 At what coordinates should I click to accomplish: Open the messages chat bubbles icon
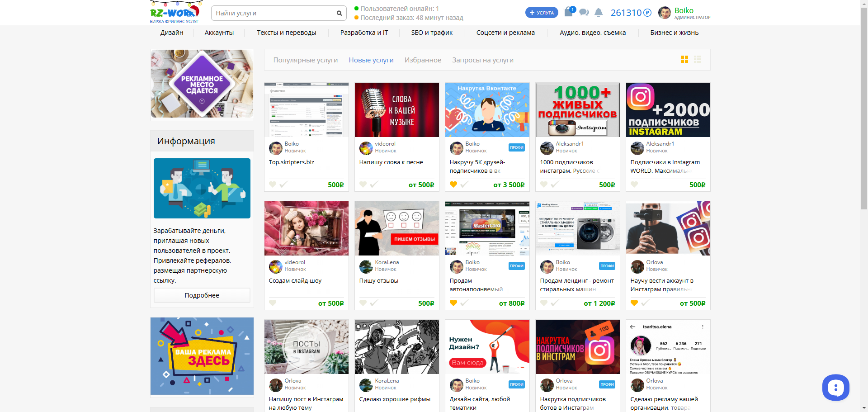tap(584, 12)
